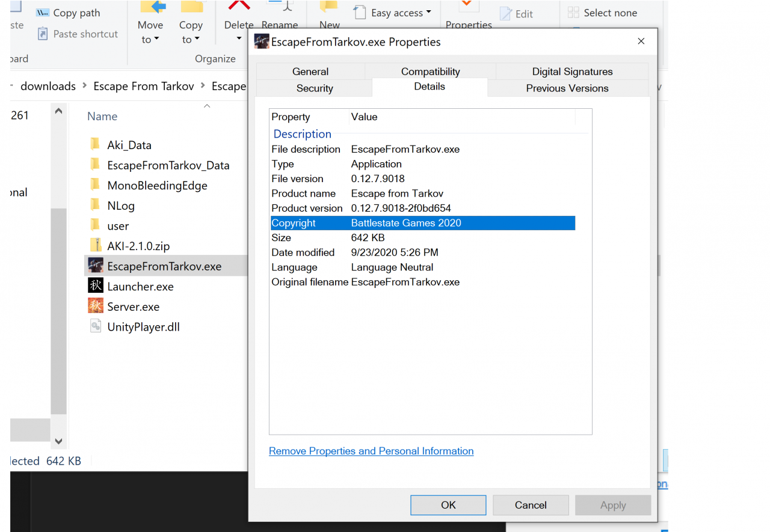Switch to the Compatibility tab
The width and height of the screenshot is (770, 532).
430,71
